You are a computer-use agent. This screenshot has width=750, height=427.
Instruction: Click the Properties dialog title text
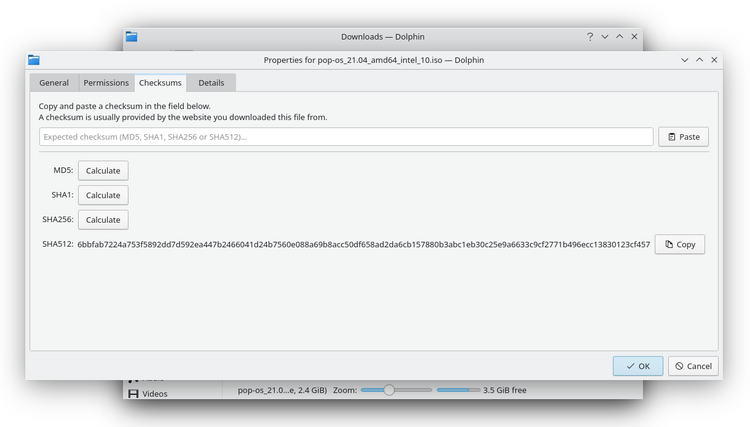pyautogui.click(x=374, y=60)
